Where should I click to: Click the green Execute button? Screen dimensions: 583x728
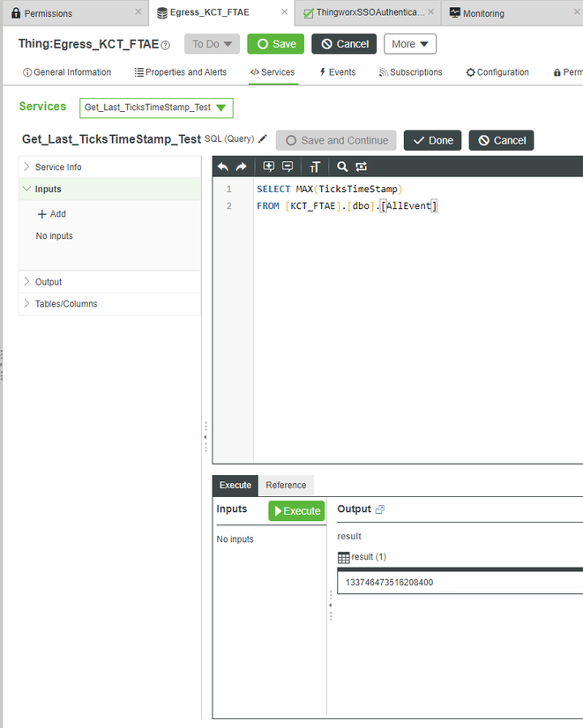[296, 510]
